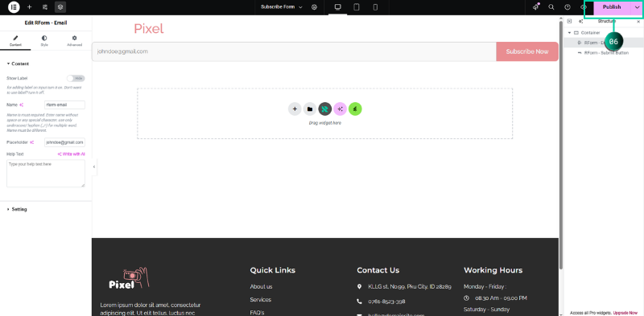Collapse the Content section
Viewport: 644px width, 316px height.
click(18, 64)
